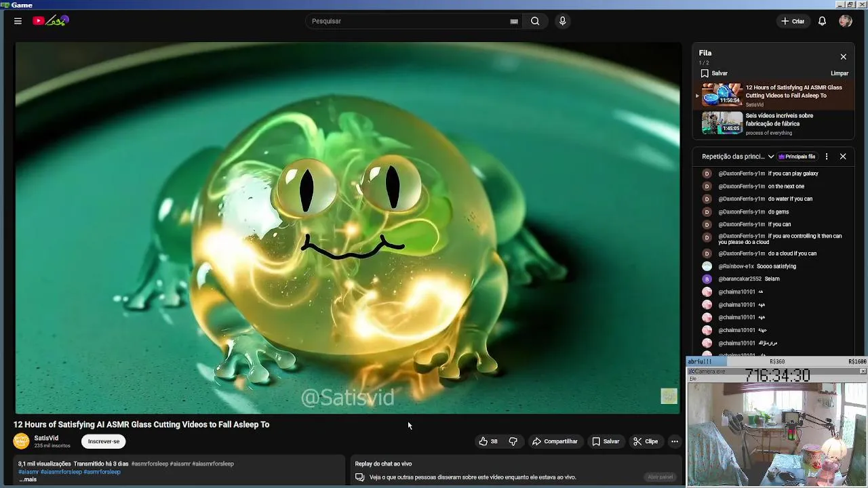The width and height of the screenshot is (868, 488).
Task: Open the account avatar menu
Action: pos(845,21)
